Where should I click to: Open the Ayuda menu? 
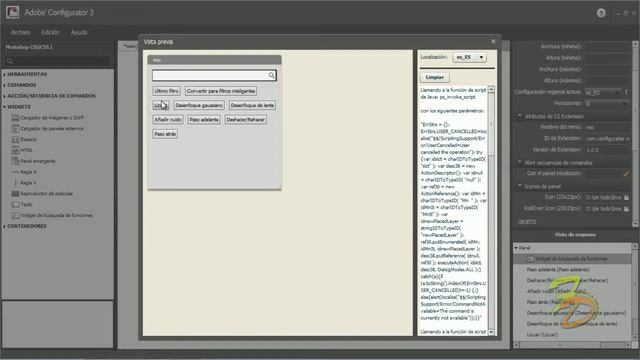(79, 32)
